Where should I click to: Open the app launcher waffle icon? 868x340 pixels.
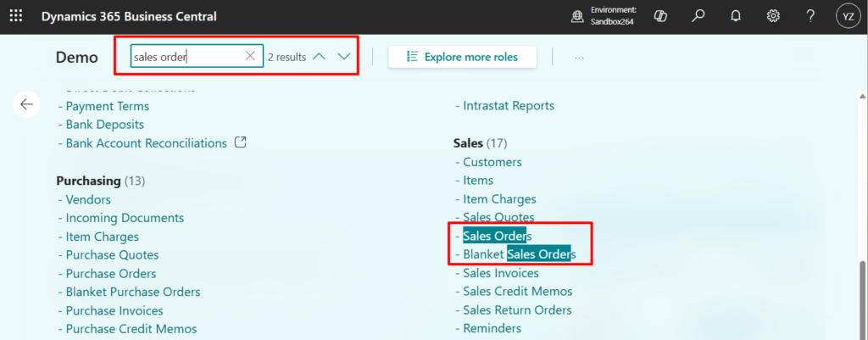tap(16, 16)
